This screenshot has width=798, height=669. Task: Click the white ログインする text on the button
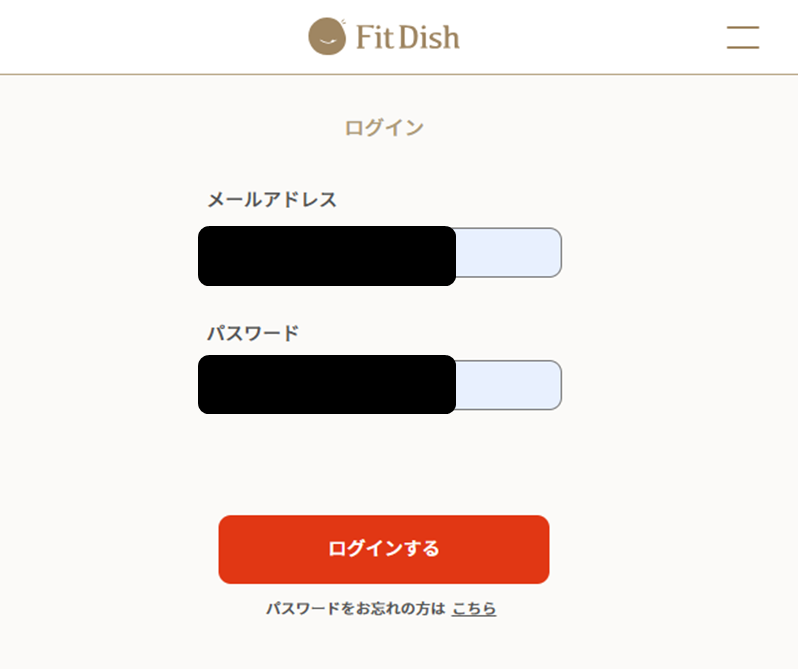click(x=384, y=549)
